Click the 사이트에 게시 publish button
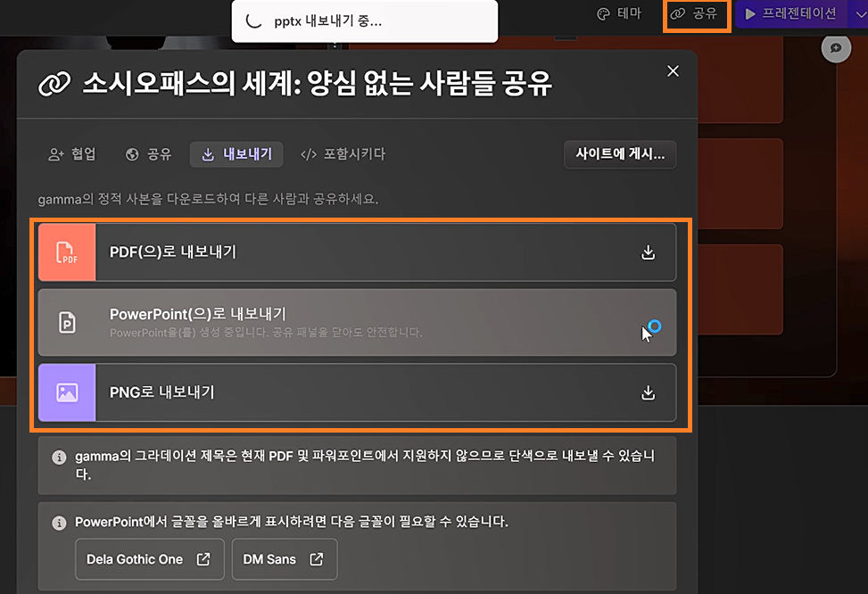Image resolution: width=868 pixels, height=594 pixels. click(x=620, y=154)
